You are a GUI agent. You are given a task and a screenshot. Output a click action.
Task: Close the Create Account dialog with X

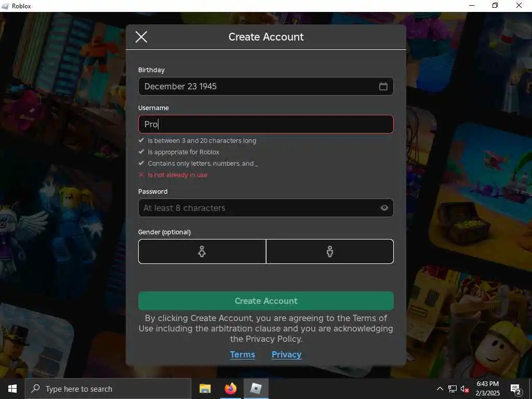click(x=141, y=37)
